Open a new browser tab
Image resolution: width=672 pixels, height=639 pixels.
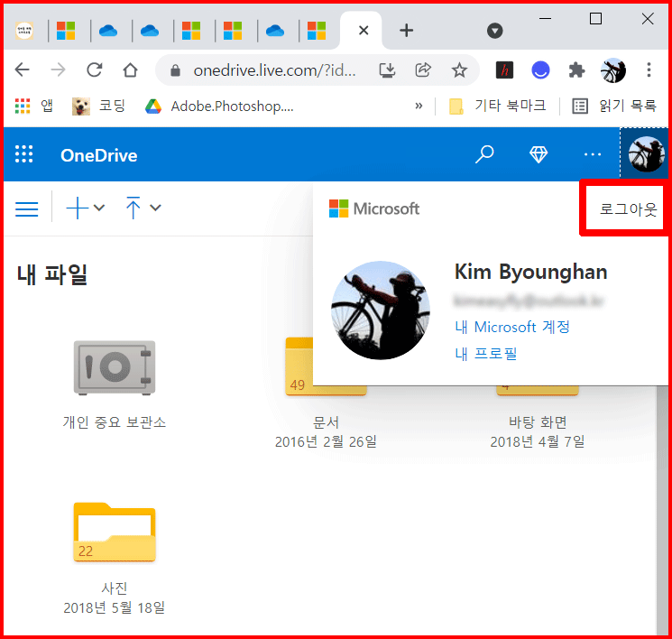(406, 31)
